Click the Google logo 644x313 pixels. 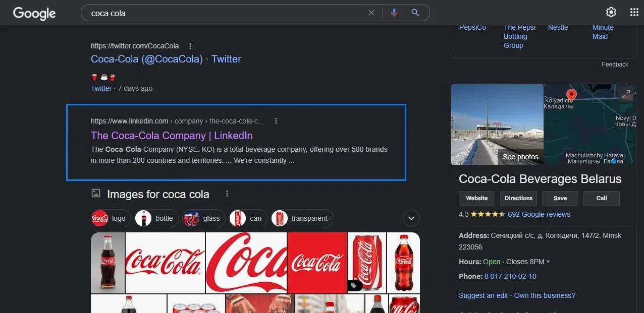(34, 13)
